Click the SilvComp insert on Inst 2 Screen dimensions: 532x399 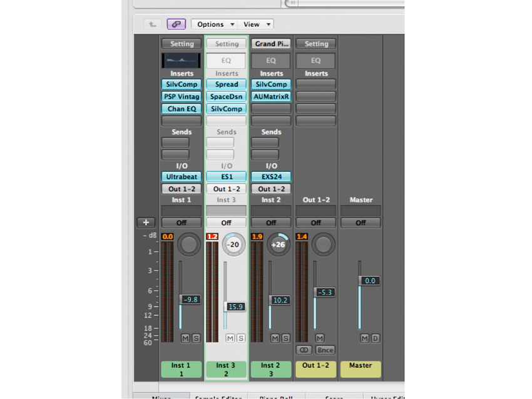pos(271,84)
